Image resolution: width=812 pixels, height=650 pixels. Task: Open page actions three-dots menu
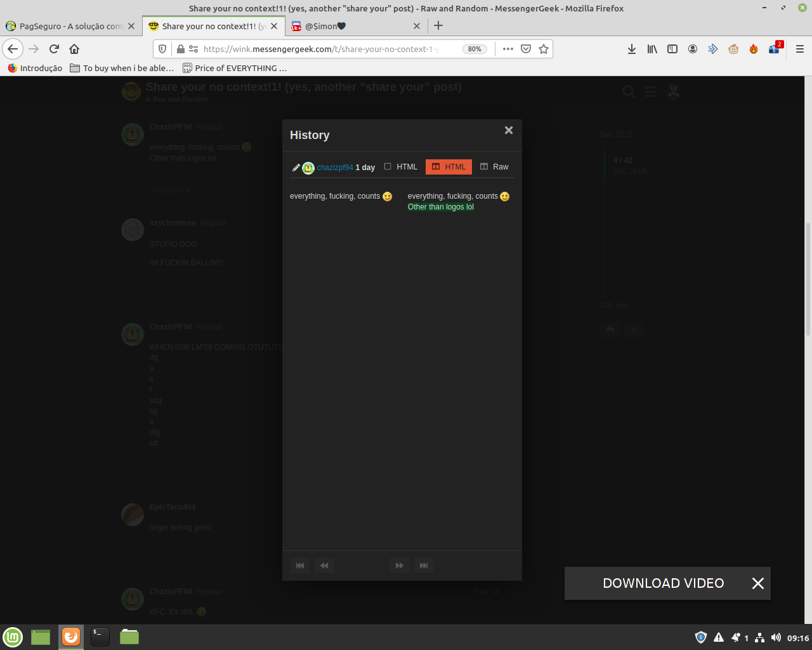point(508,49)
